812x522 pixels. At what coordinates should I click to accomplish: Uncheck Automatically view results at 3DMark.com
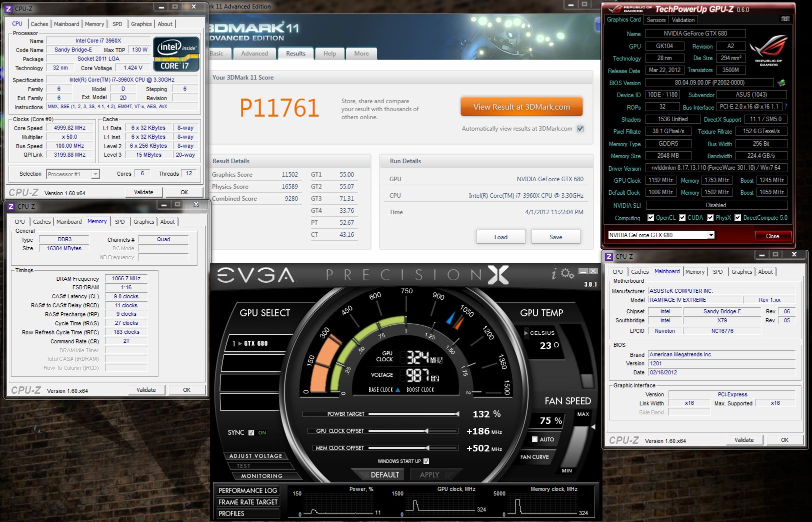tap(580, 129)
